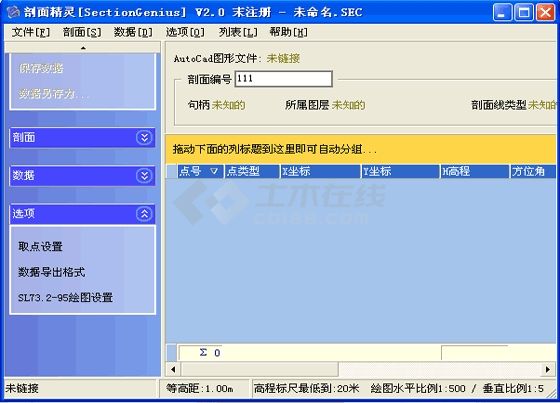Image resolution: width=560 pixels, height=403 pixels.
Task: Open the 剖面[S] menu
Action: click(82, 33)
